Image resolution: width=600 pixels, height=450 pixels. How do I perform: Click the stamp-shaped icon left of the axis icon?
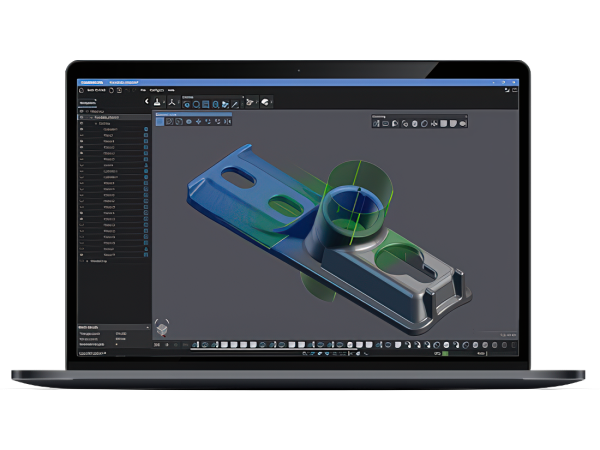(x=158, y=102)
